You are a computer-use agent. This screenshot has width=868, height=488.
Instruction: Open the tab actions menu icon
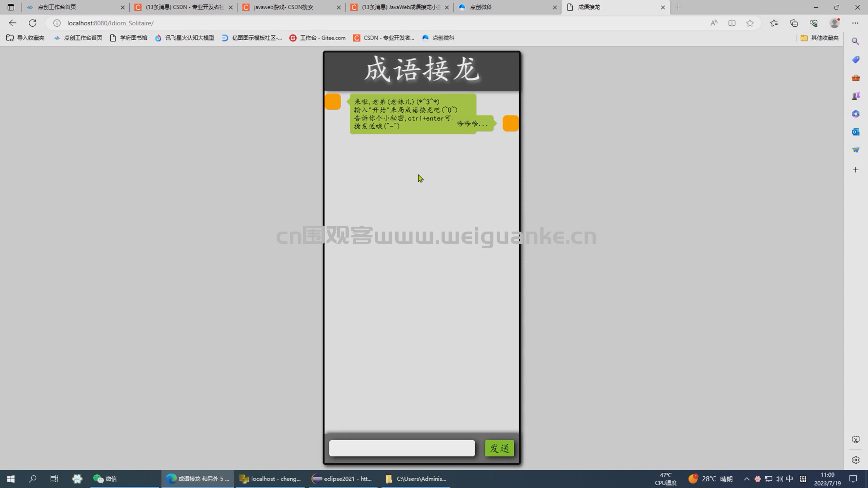click(x=11, y=7)
